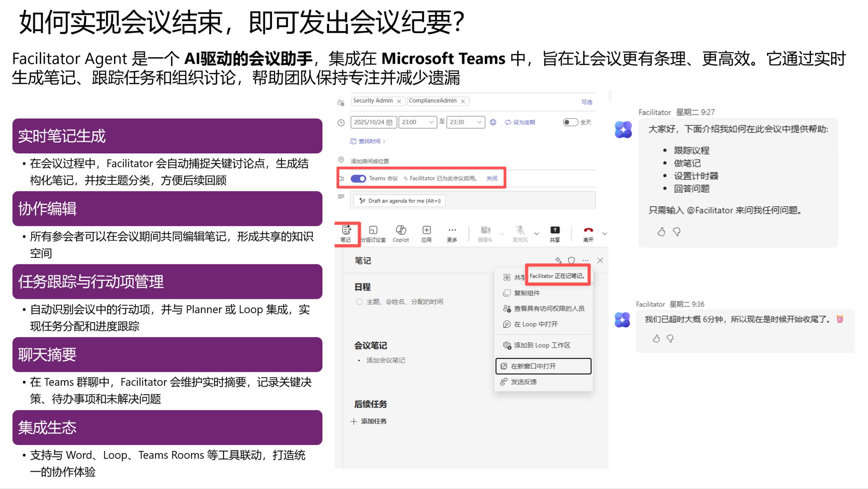The width and height of the screenshot is (868, 489).
Task: Click Draft an agenda for me button
Action: (x=400, y=201)
